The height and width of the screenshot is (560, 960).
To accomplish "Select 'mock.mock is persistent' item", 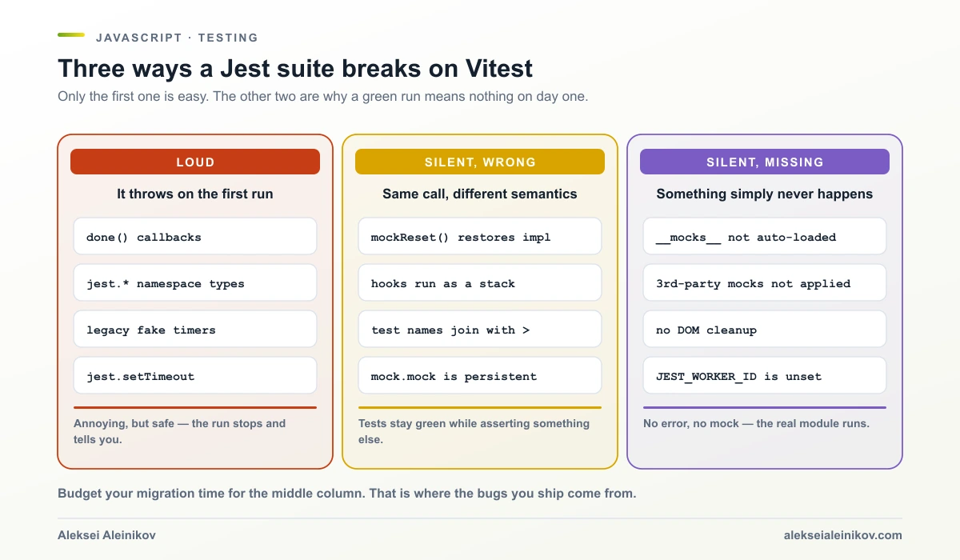I will (480, 376).
